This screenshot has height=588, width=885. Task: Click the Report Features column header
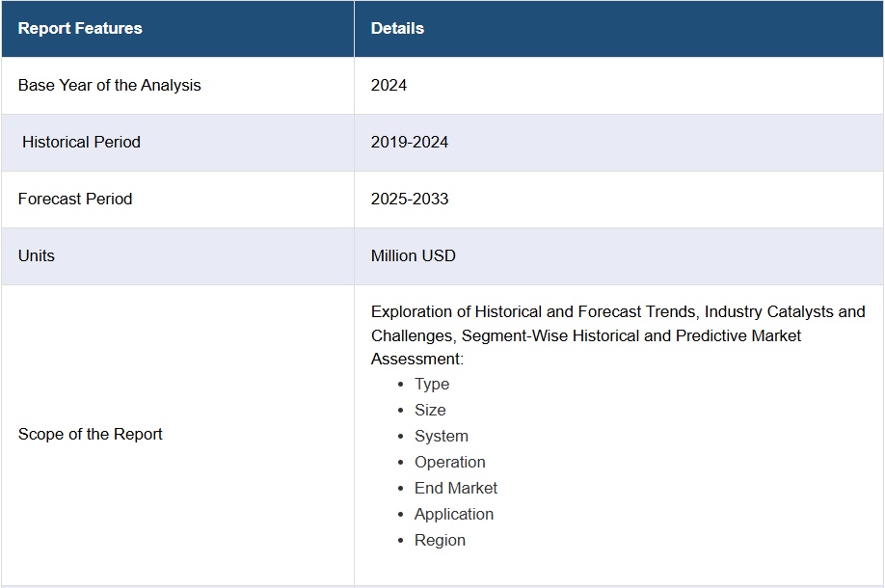tap(80, 28)
